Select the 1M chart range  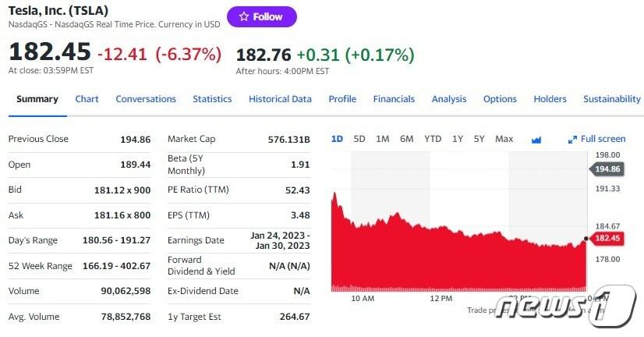[383, 139]
